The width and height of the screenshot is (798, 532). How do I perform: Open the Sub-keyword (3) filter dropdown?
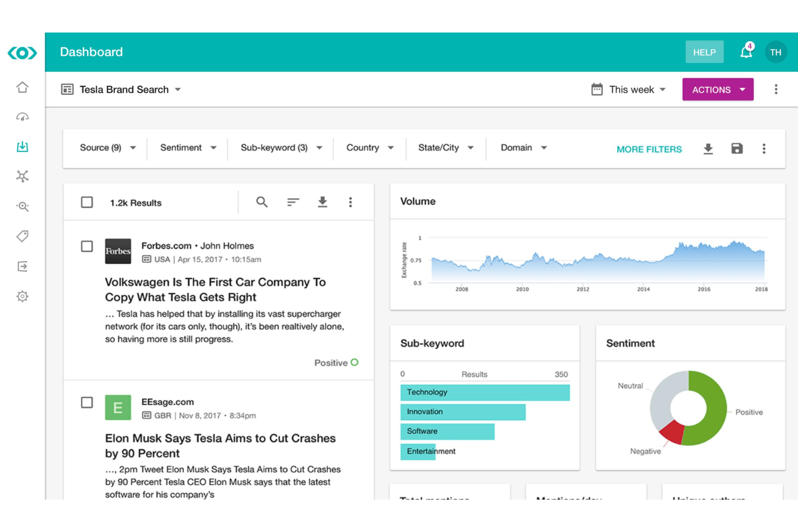[281, 148]
